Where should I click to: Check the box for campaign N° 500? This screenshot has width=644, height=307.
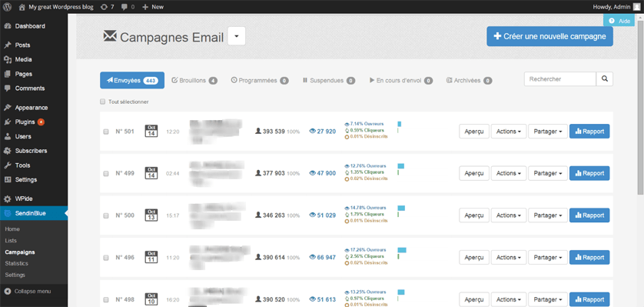106,215
